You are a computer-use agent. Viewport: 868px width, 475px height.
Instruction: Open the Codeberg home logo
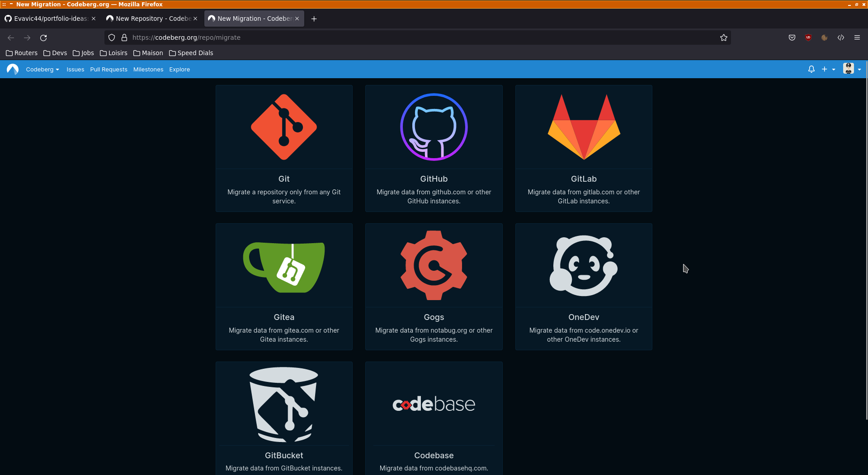13,69
